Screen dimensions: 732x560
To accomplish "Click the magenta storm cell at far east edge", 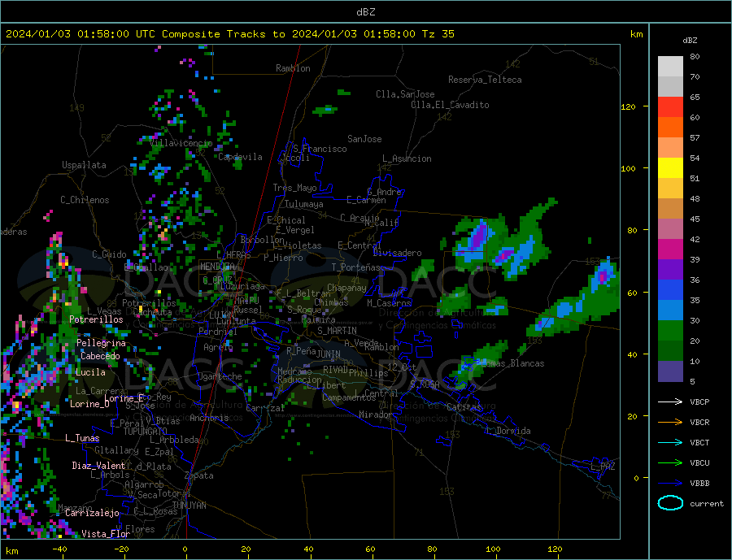I will click(603, 276).
